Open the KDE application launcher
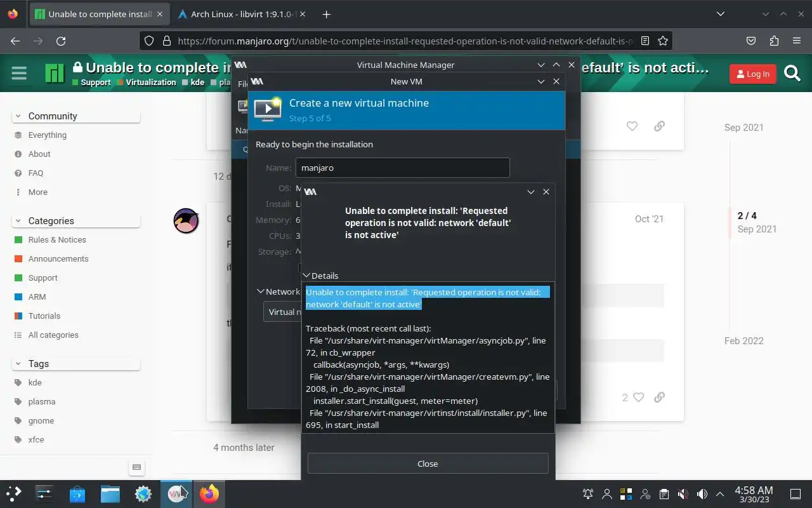Viewport: 812px width, 508px height. (14, 493)
